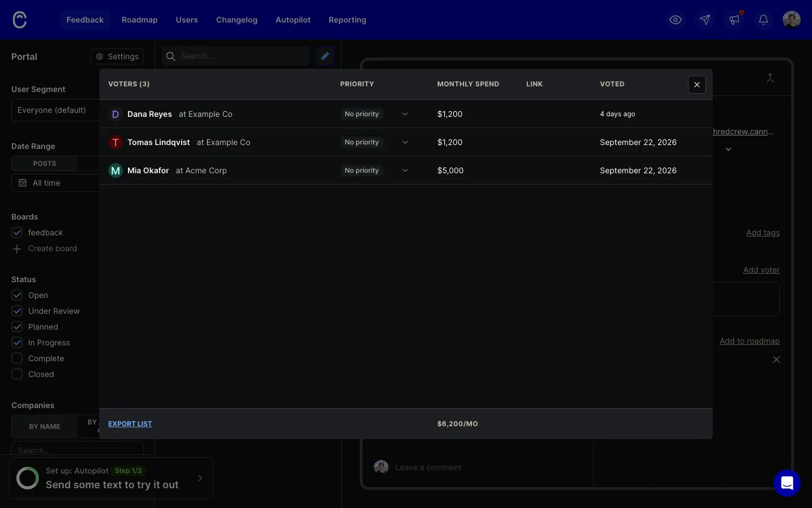Enable the Complete status checkbox
This screenshot has width=812, height=508.
[17, 358]
